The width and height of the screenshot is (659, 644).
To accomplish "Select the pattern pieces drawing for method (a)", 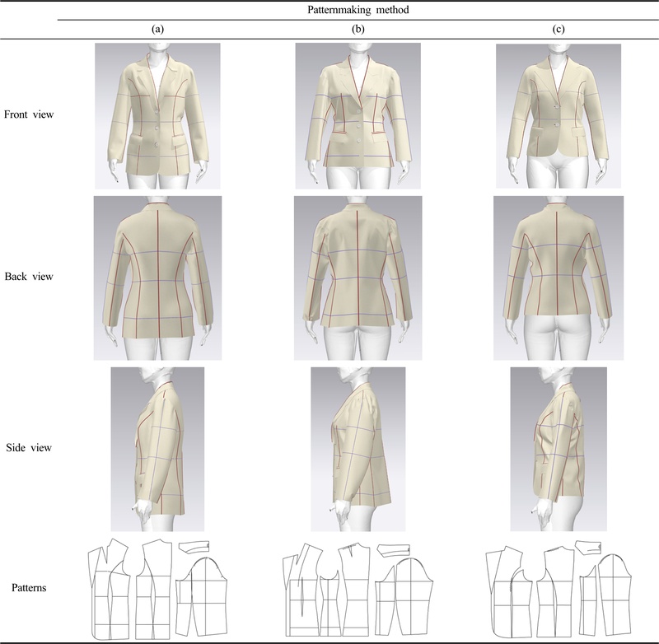I will 157,588.
